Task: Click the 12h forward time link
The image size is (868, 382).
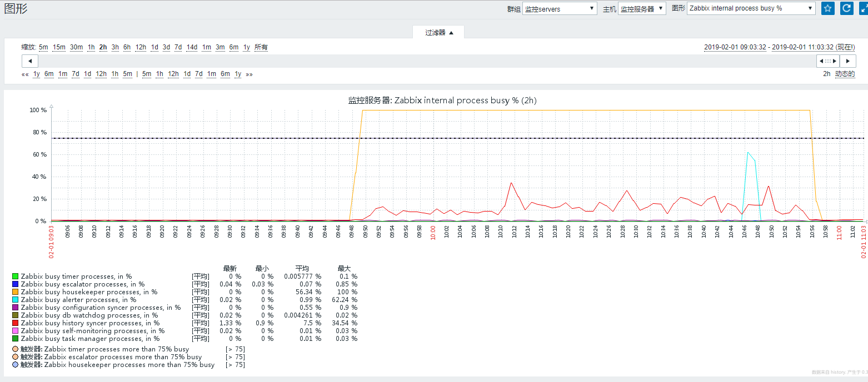Action: 173,74
